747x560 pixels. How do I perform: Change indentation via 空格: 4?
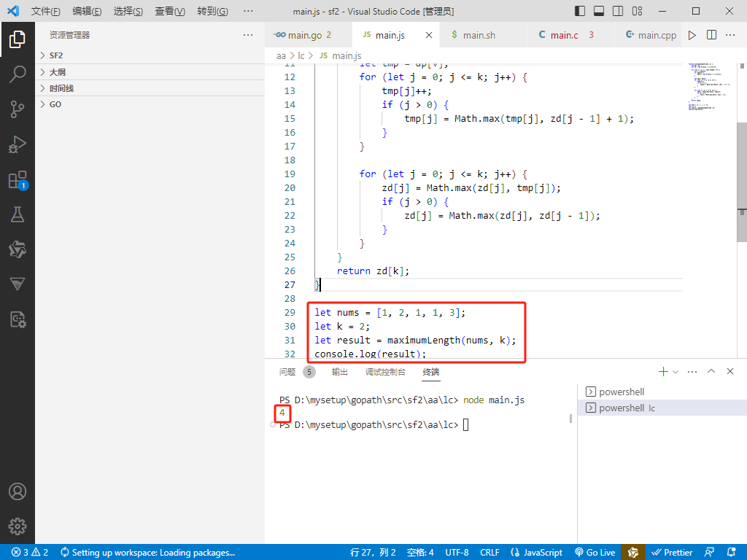tap(420, 553)
